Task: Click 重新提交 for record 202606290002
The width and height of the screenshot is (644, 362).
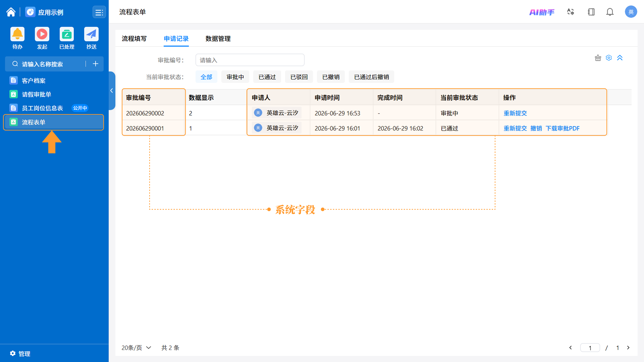Action: (x=515, y=113)
